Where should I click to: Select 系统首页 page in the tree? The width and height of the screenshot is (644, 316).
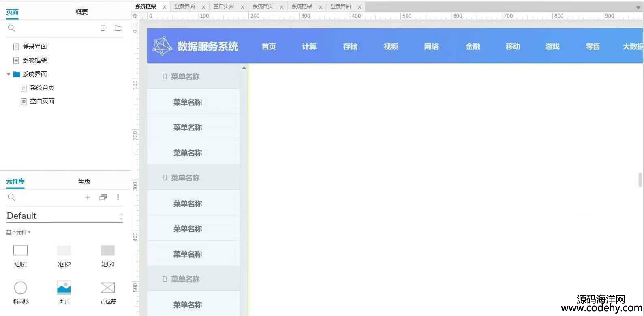point(42,88)
